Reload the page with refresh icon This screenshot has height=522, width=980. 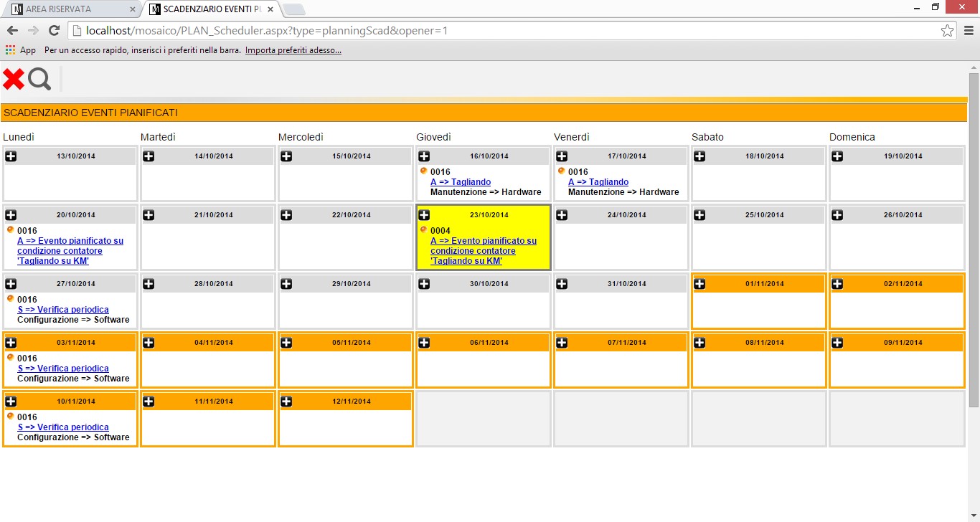tap(54, 30)
